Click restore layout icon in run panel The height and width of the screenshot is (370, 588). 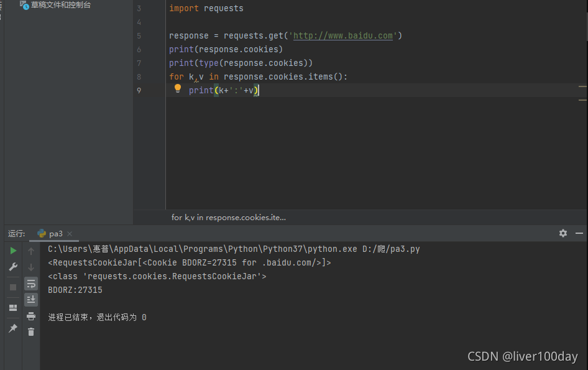pyautogui.click(x=13, y=308)
